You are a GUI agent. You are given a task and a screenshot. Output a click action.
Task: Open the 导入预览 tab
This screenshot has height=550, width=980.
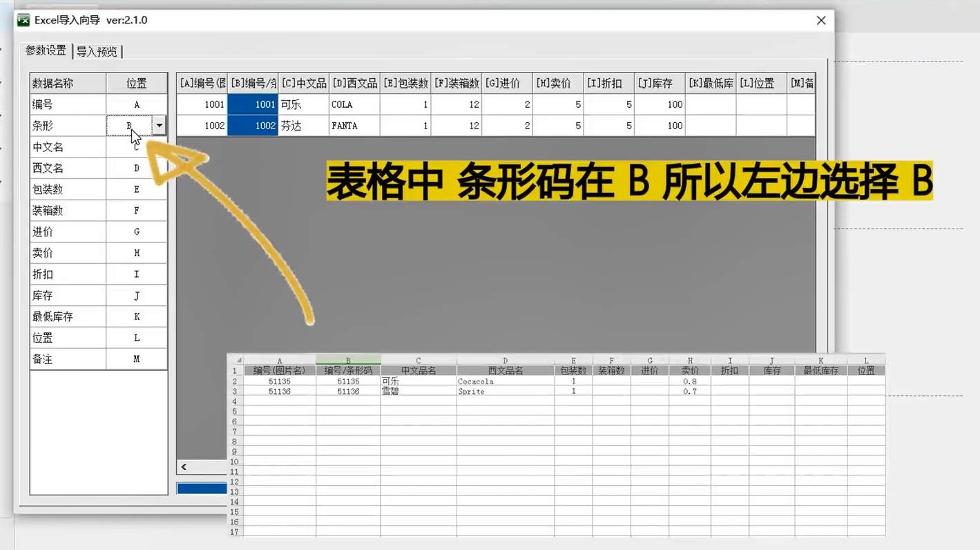coord(97,51)
